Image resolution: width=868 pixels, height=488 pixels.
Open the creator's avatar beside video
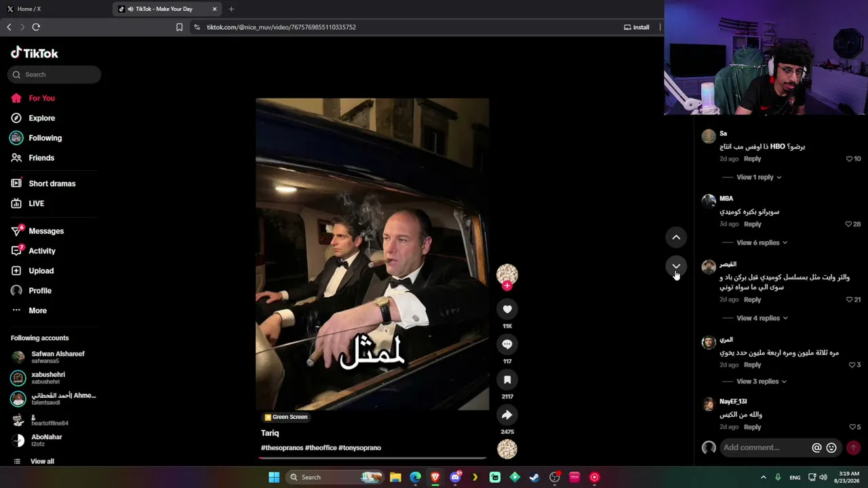click(x=507, y=273)
